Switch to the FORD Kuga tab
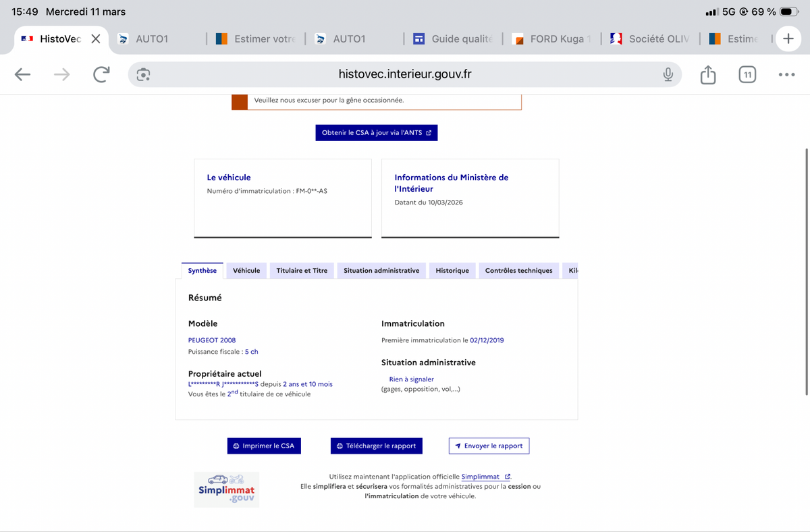The width and height of the screenshot is (810, 532). click(552, 39)
